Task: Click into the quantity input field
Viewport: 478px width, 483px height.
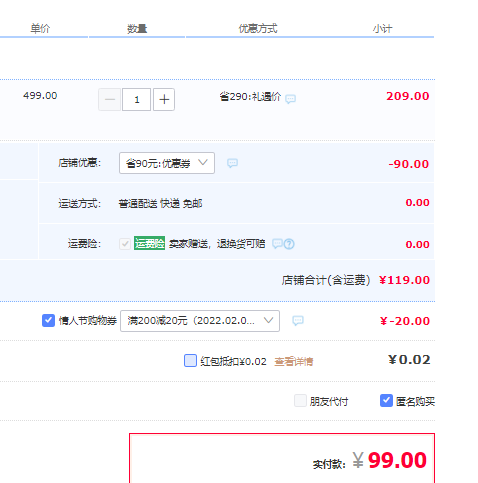Action: click(x=136, y=99)
